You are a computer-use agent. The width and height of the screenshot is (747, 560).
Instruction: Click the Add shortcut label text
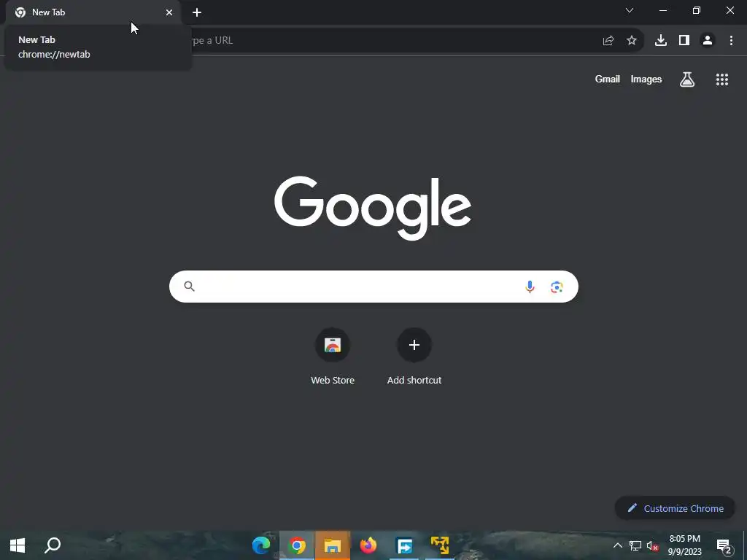click(414, 380)
